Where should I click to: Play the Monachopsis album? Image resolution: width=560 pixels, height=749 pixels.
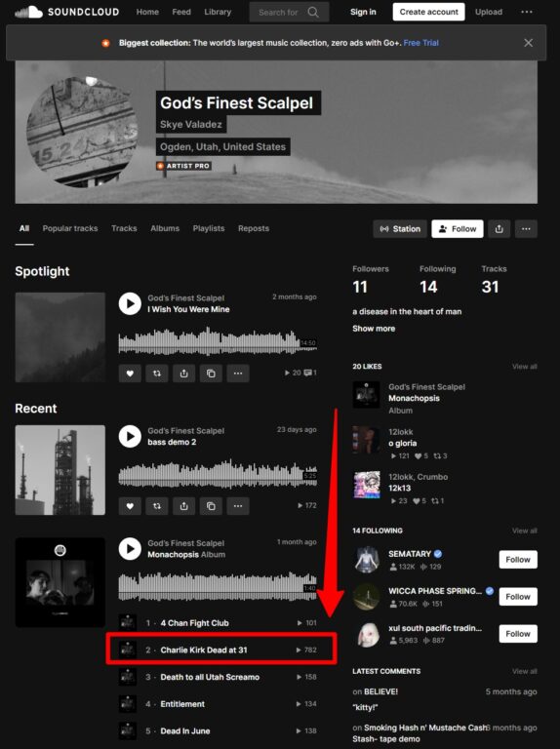130,549
